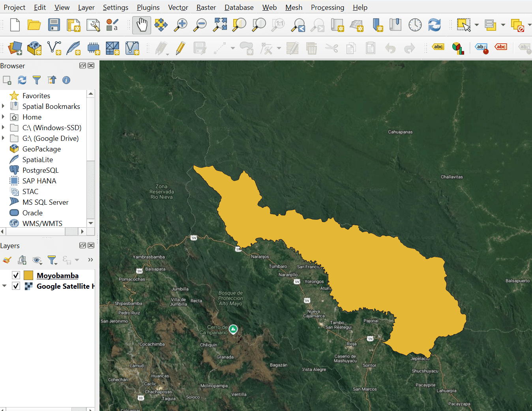Open the Processing menu
532x411 pixels.
[327, 7]
